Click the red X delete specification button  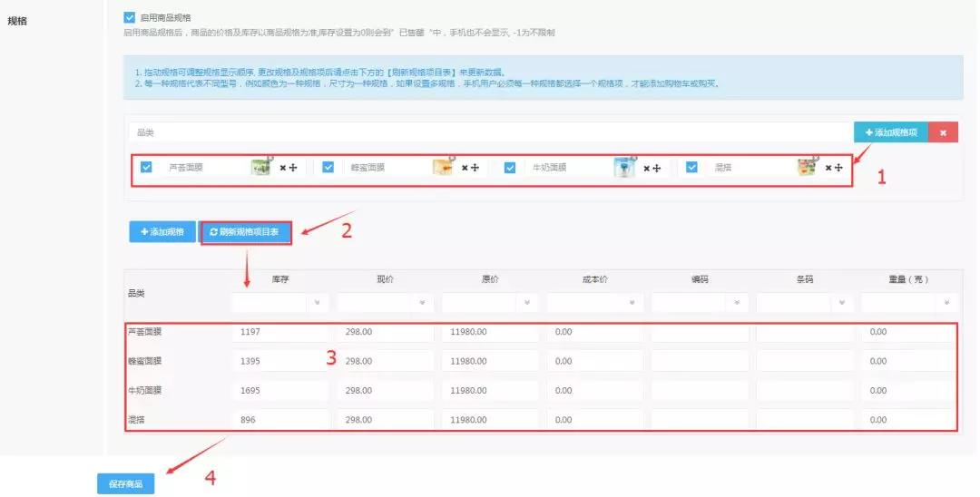click(x=943, y=132)
